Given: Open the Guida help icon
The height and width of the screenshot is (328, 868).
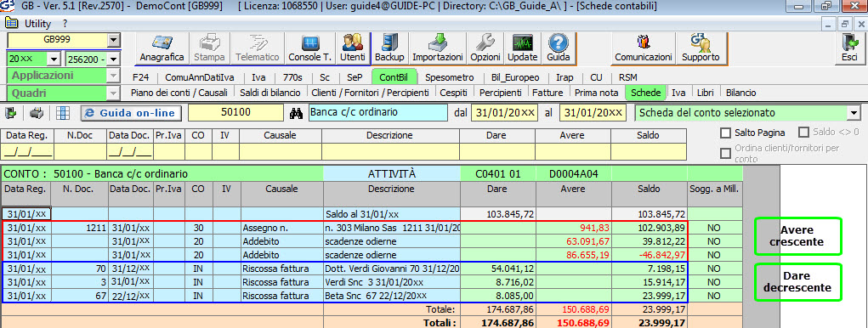Looking at the screenshot, I should (x=559, y=48).
